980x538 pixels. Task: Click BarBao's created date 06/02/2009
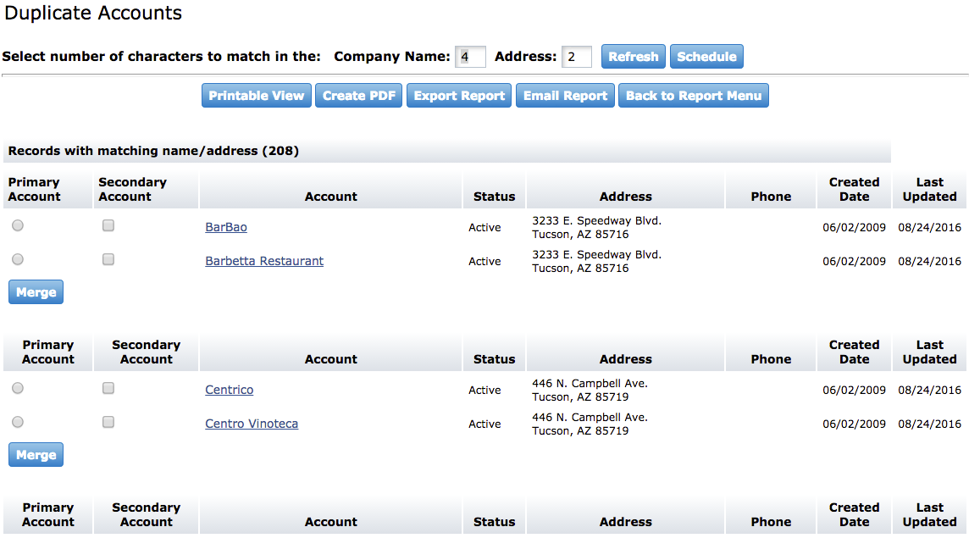[x=854, y=227]
